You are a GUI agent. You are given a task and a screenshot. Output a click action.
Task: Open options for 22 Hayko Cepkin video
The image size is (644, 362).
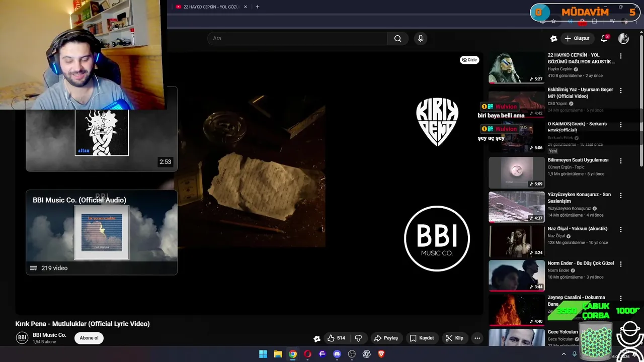[x=621, y=56]
